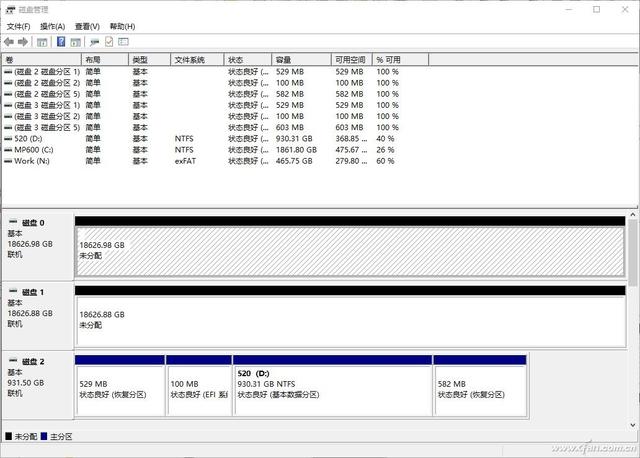Click volume icon of 磁盘 2 磁盘分区 1 row
Viewport: 640px width, 458px height.
(x=8, y=72)
